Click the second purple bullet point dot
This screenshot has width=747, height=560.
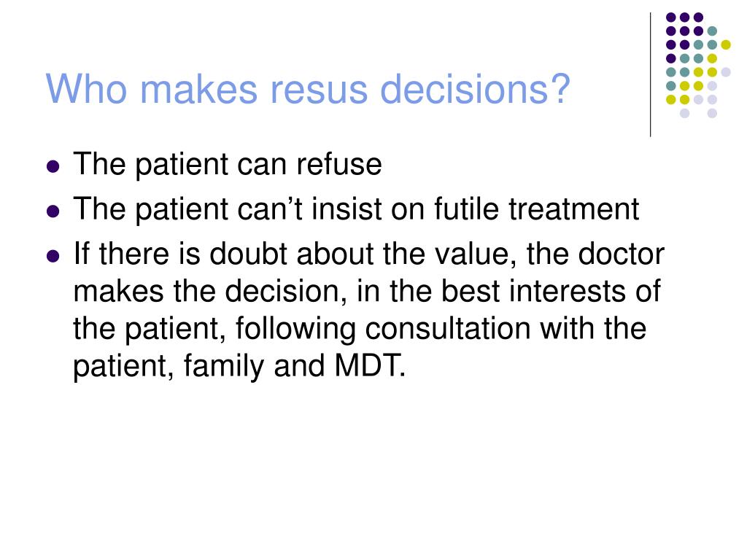pos(53,211)
